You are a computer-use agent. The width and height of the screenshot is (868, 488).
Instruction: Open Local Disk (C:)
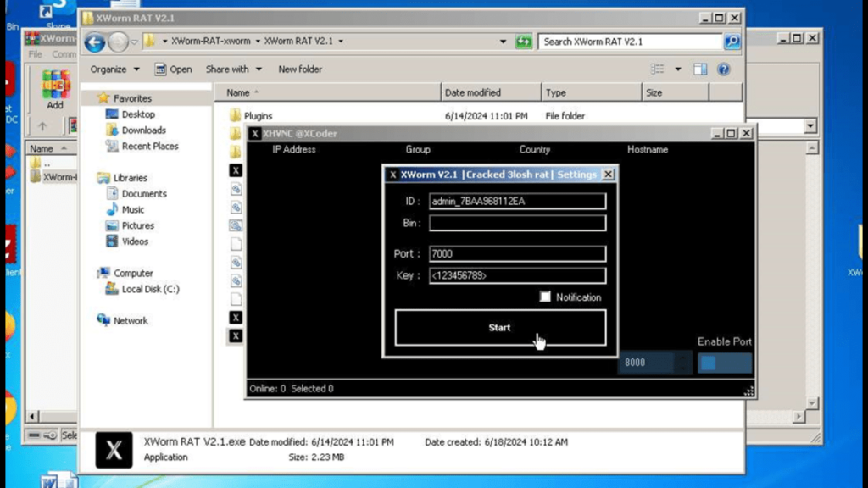pos(150,289)
